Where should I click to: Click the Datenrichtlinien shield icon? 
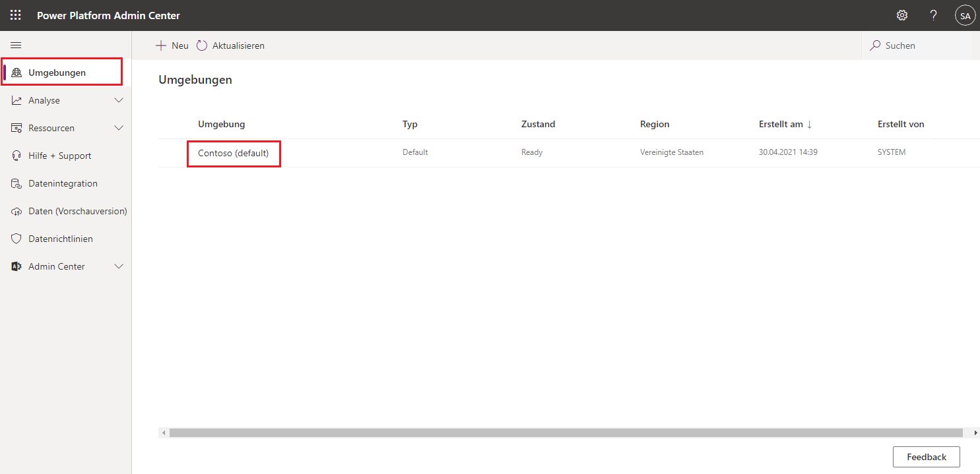[x=16, y=239]
